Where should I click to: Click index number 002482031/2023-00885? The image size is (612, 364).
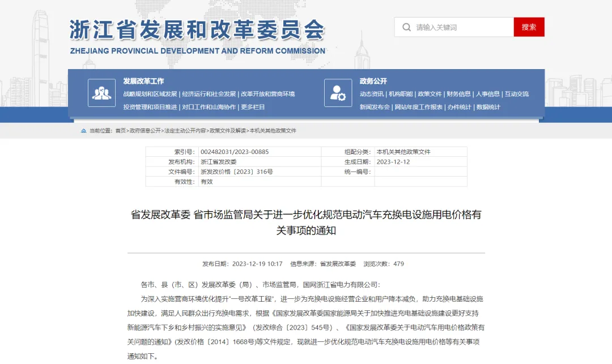coord(235,152)
